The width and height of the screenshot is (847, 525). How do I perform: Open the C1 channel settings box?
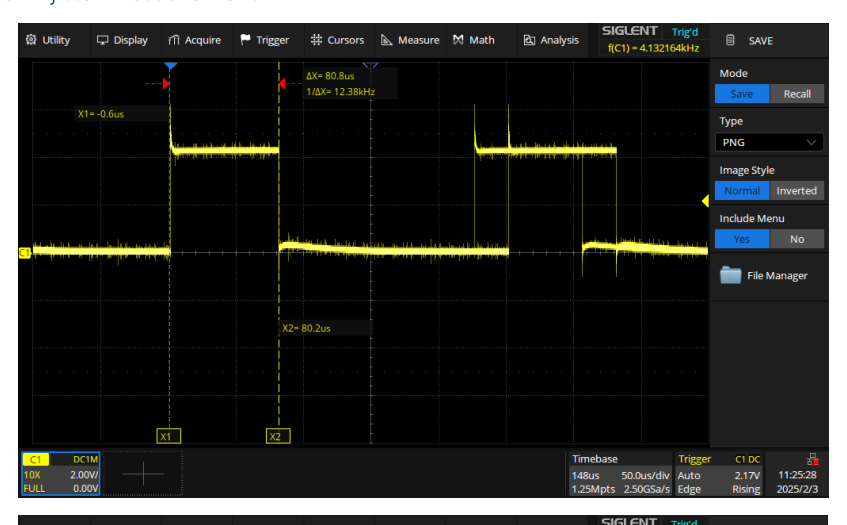tap(61, 474)
